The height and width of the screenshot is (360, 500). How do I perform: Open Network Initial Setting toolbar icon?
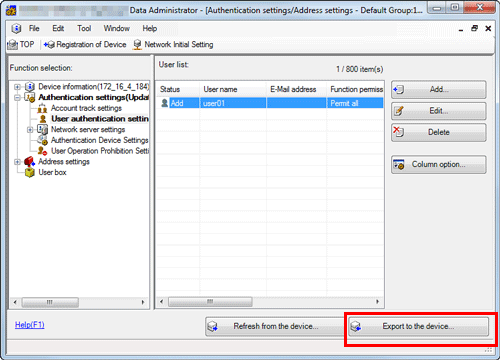[x=137, y=45]
